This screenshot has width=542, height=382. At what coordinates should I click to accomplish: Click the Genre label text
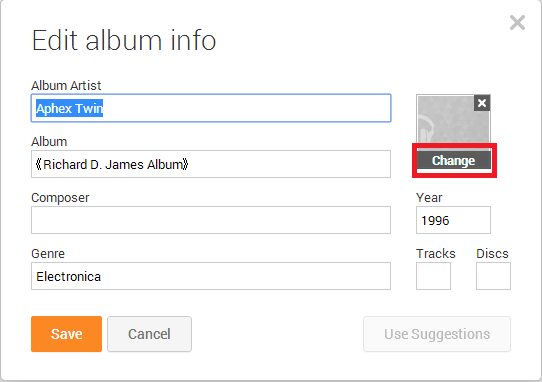tap(48, 254)
